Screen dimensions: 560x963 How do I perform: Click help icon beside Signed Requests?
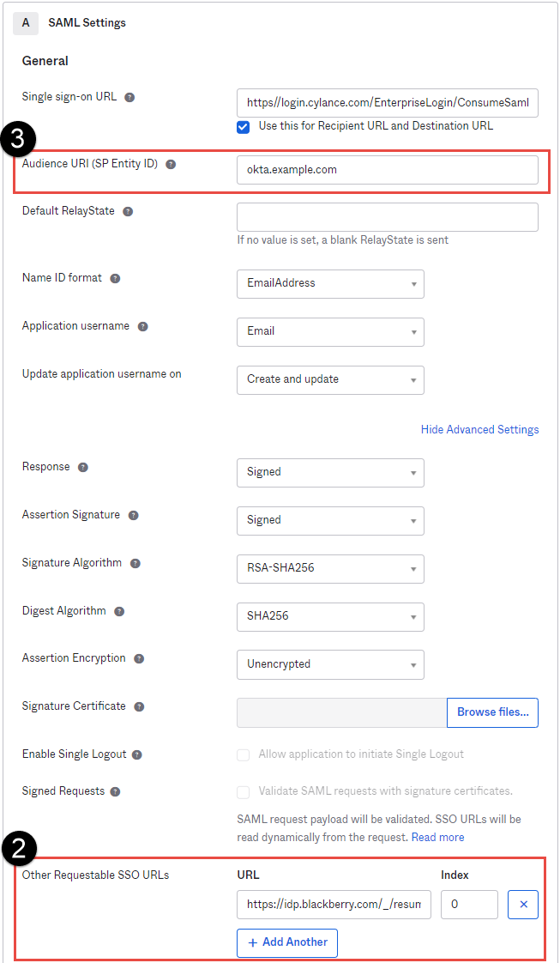point(115,791)
